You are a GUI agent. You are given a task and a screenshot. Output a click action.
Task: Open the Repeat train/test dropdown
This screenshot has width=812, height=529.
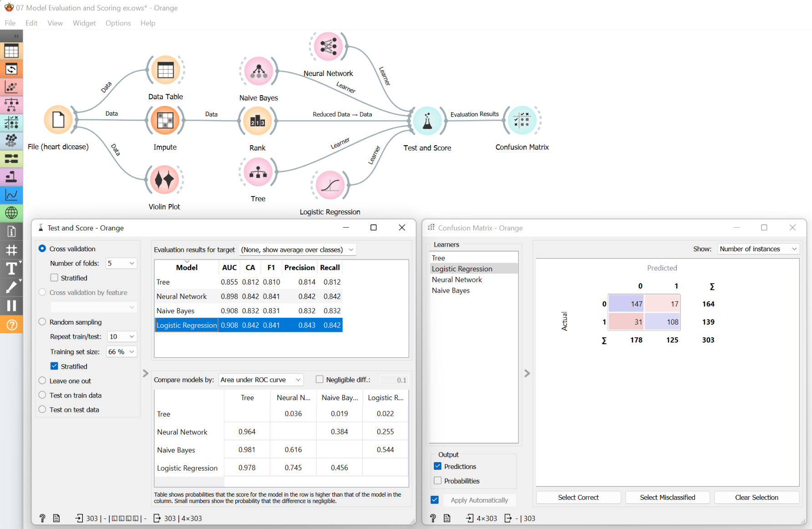pyautogui.click(x=122, y=336)
